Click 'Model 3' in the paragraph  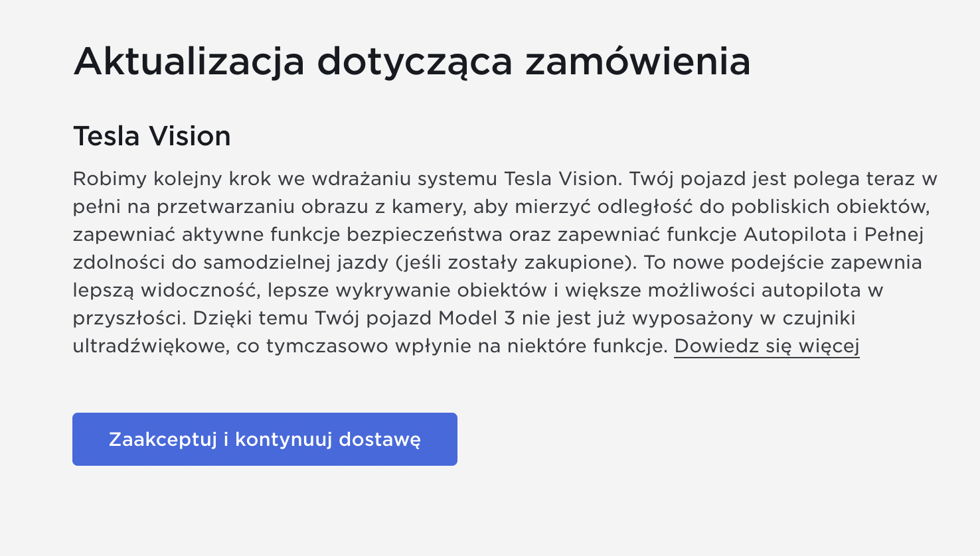pyautogui.click(x=477, y=318)
